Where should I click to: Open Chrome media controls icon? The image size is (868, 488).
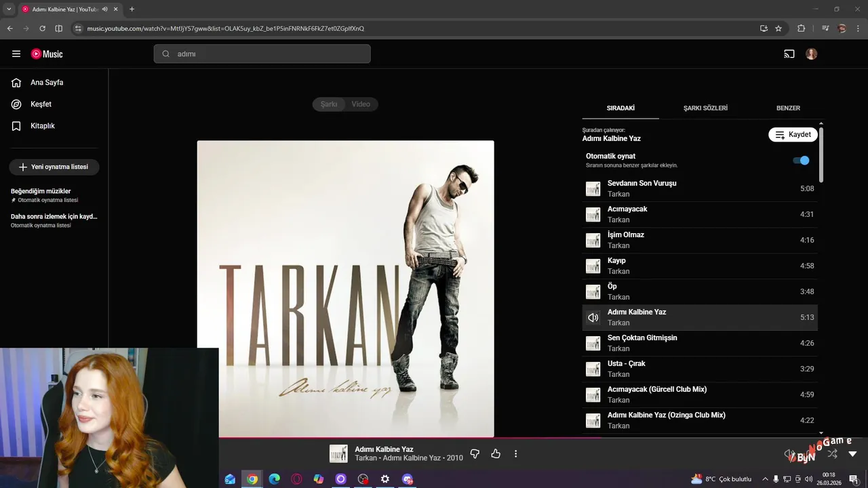pyautogui.click(x=825, y=28)
